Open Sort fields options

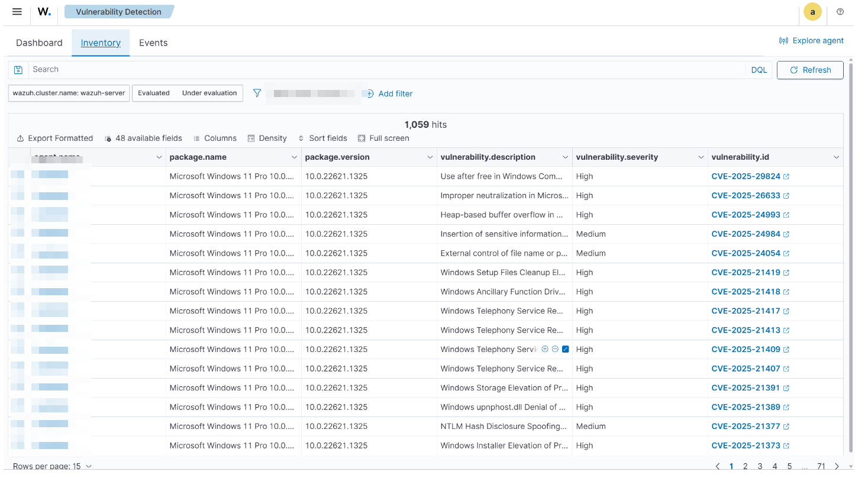coord(322,138)
